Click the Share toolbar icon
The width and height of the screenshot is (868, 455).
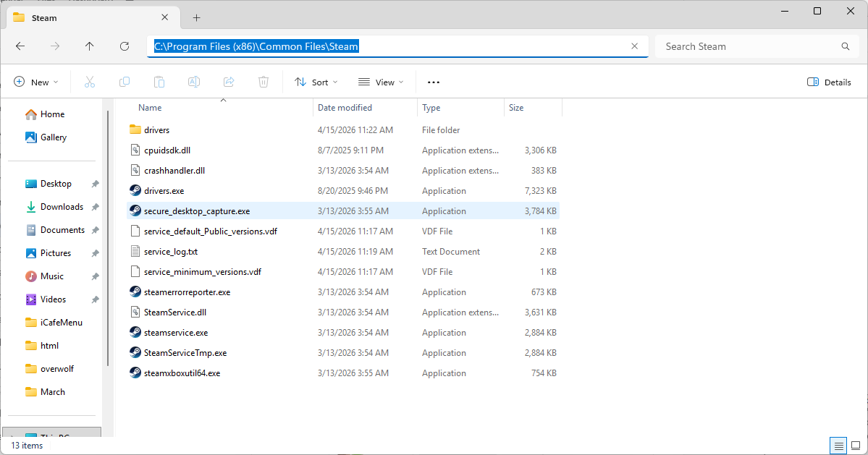[229, 82]
